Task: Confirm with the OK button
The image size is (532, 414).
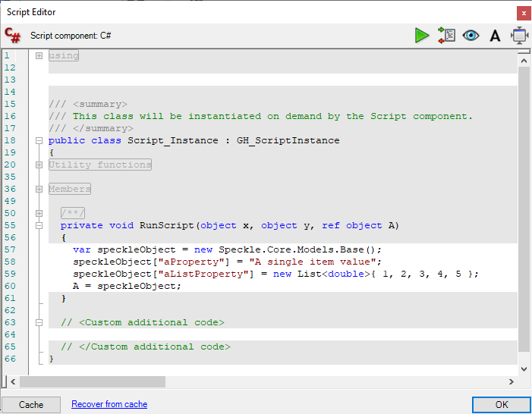Action: pyautogui.click(x=501, y=404)
